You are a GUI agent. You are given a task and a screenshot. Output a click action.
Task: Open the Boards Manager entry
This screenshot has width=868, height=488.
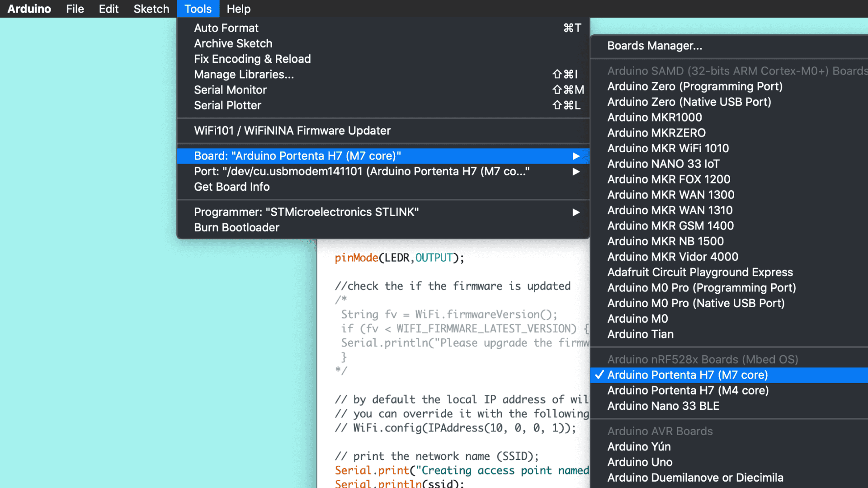click(654, 46)
